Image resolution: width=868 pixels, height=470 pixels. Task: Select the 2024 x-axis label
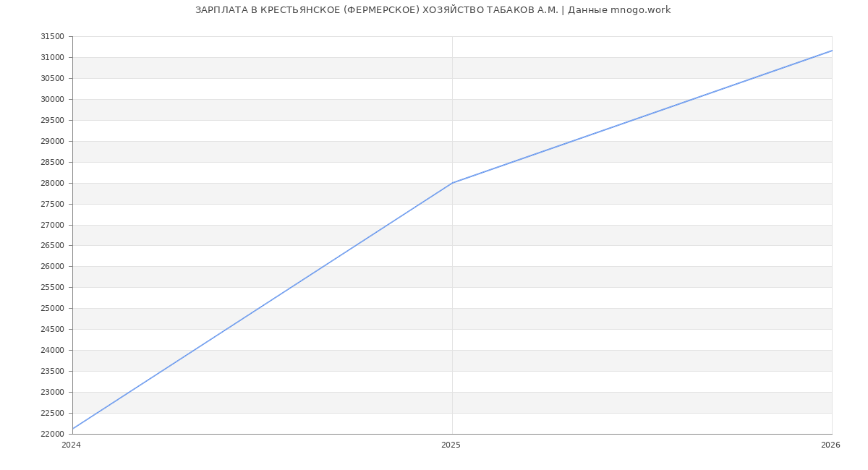(71, 445)
